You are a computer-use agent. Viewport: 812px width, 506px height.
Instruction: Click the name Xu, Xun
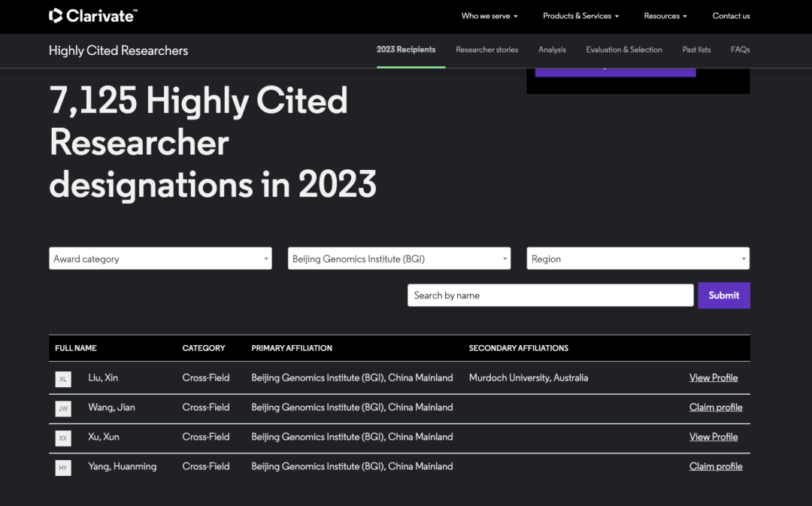[104, 437]
